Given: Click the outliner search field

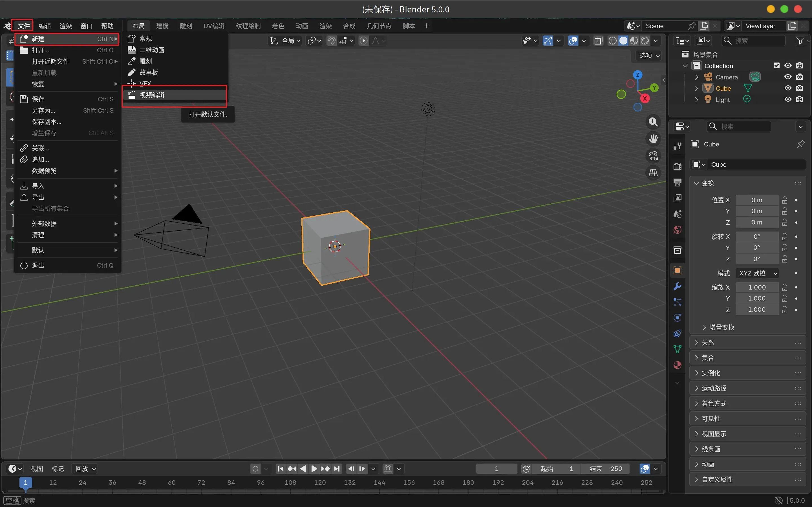Looking at the screenshot, I should (x=753, y=41).
